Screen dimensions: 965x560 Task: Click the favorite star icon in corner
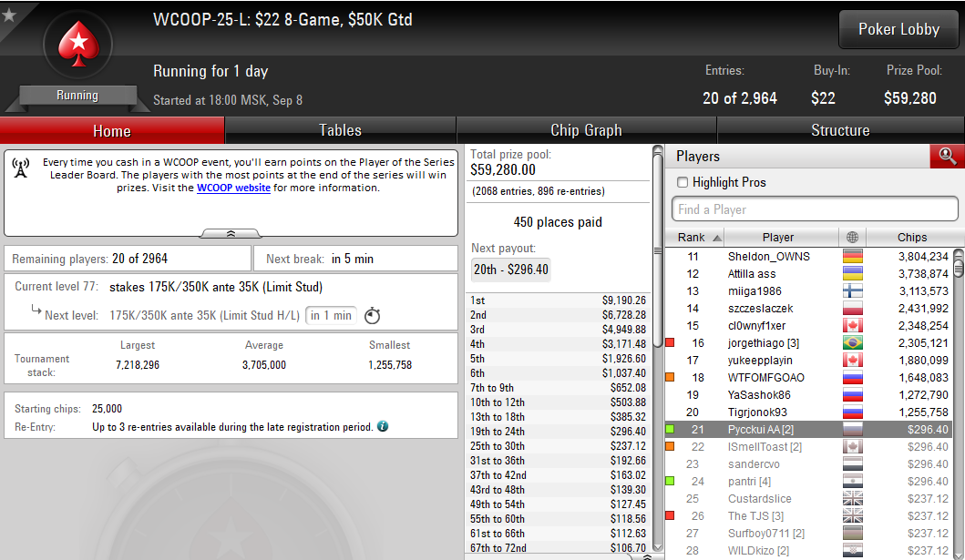[x=8, y=15]
